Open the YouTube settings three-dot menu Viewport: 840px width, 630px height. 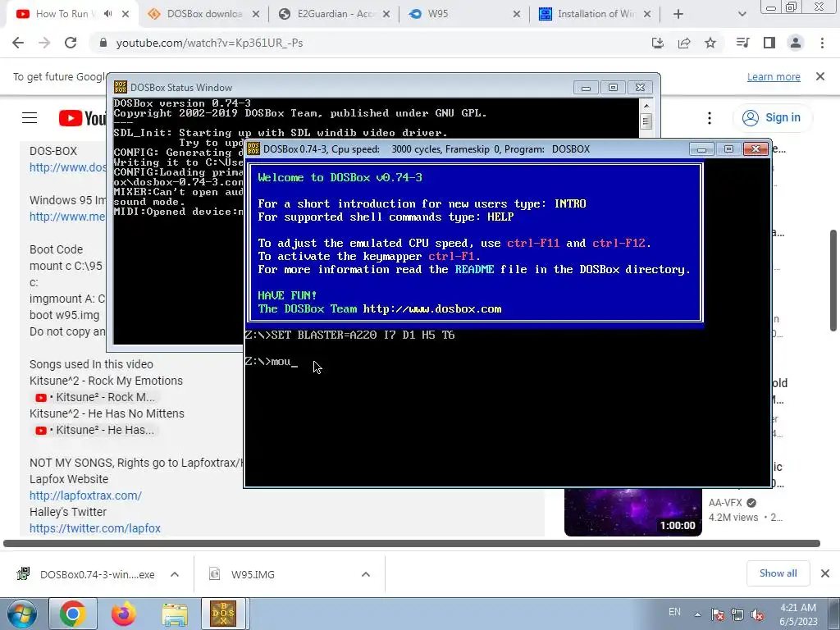[x=710, y=118]
